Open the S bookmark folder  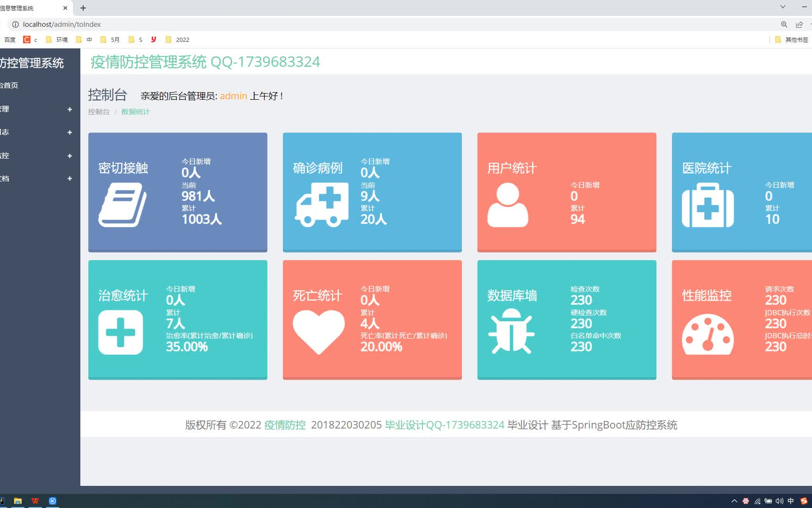coord(135,40)
